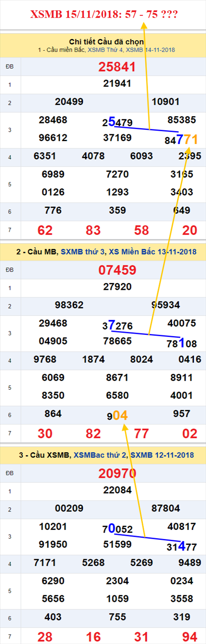The width and height of the screenshot is (206, 644).
Task: Select fifth prize number 7270
Action: pos(117,175)
